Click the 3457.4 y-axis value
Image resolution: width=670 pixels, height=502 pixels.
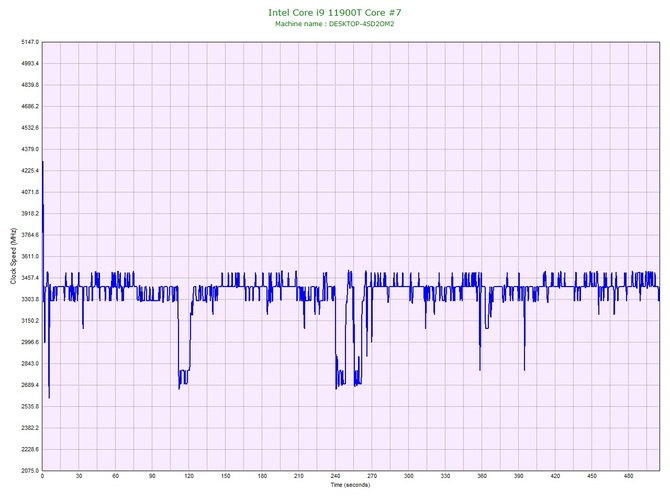click(30, 278)
